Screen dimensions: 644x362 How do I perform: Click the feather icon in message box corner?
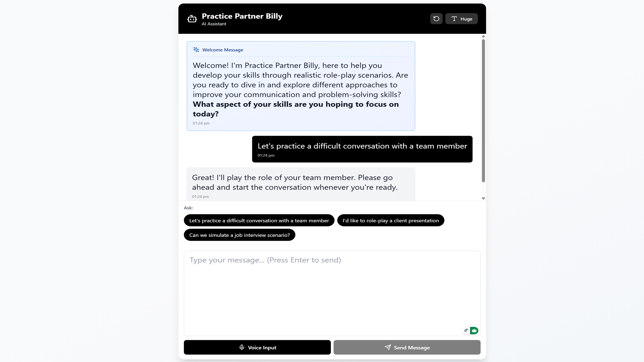point(466,330)
